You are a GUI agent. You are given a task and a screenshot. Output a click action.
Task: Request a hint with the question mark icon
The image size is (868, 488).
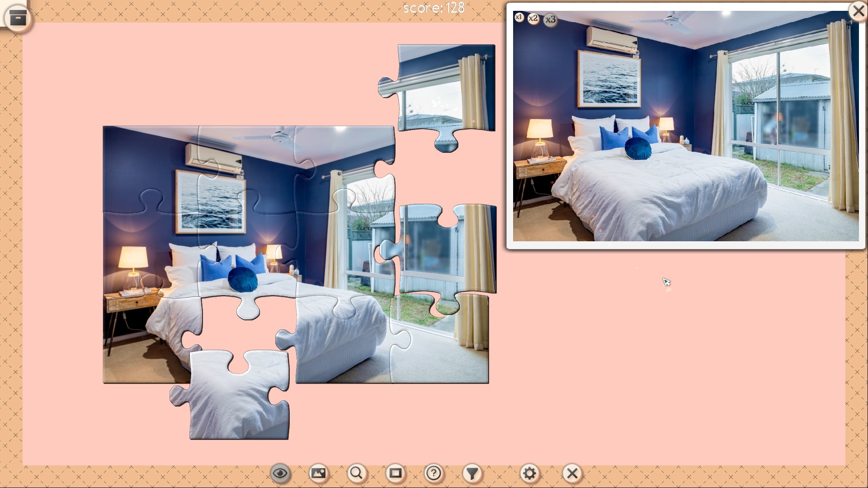coord(434,473)
